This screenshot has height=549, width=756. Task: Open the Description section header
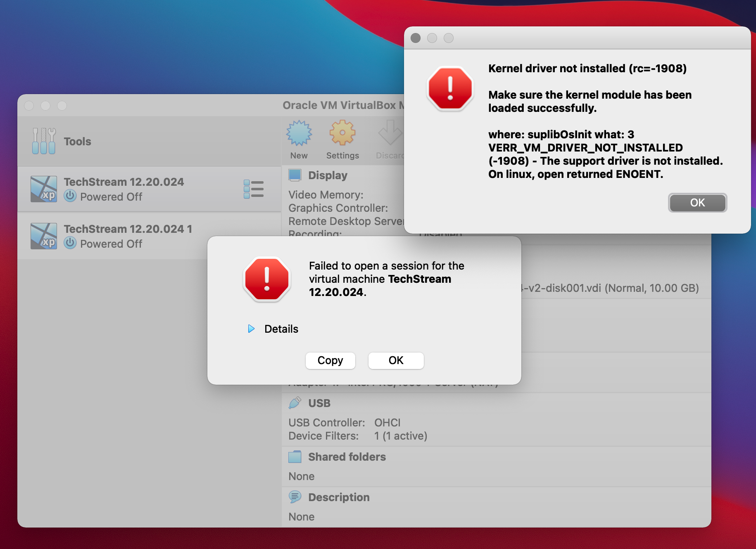(339, 498)
